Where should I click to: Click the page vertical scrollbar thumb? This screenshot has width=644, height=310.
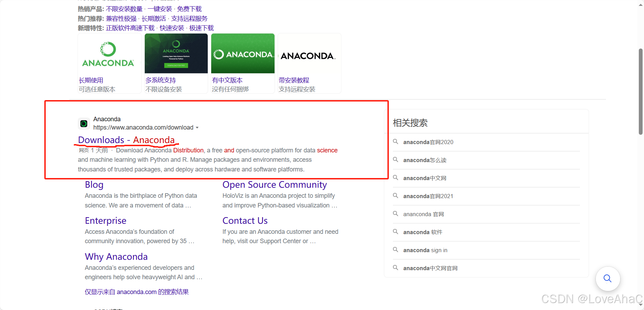641,91
